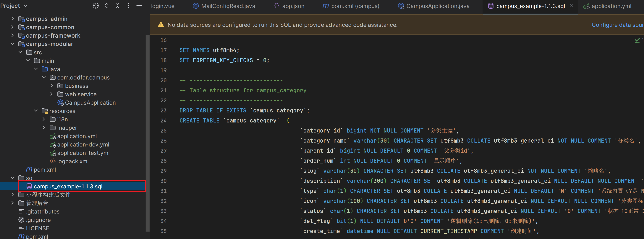
Task: Switch to the login.vue tab
Action: [163, 6]
